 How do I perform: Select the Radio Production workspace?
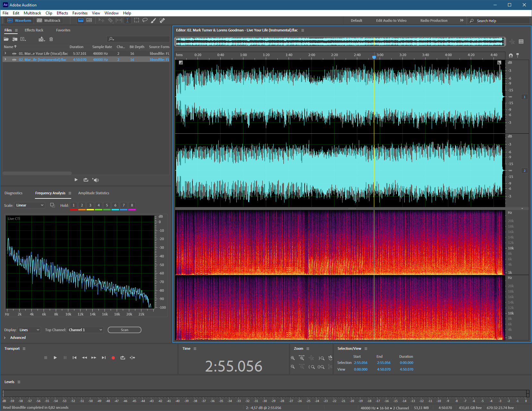[x=434, y=21]
